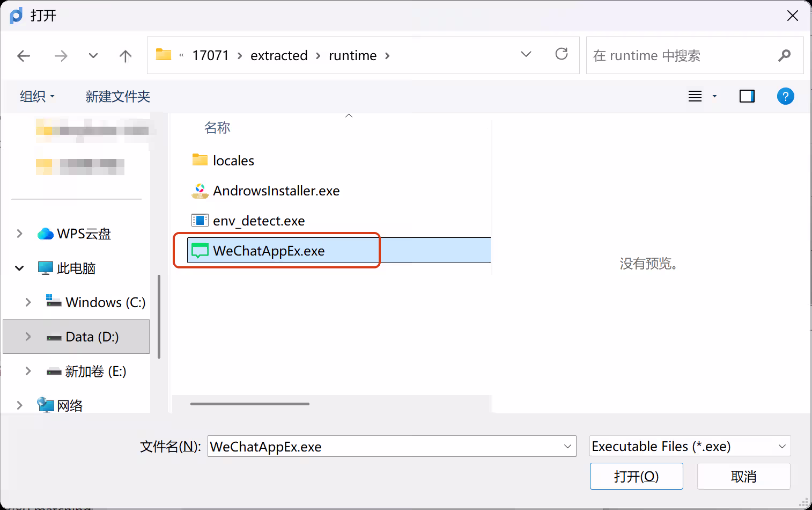Expand the 网络 tree node

coord(19,405)
